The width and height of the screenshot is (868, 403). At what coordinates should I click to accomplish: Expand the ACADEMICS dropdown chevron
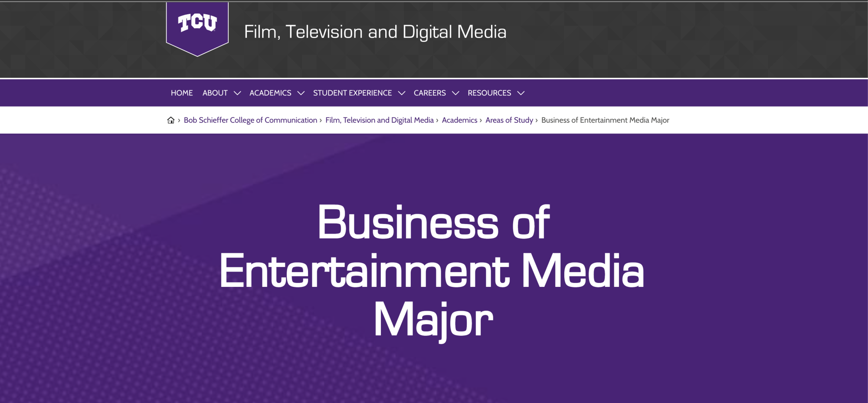(x=301, y=93)
